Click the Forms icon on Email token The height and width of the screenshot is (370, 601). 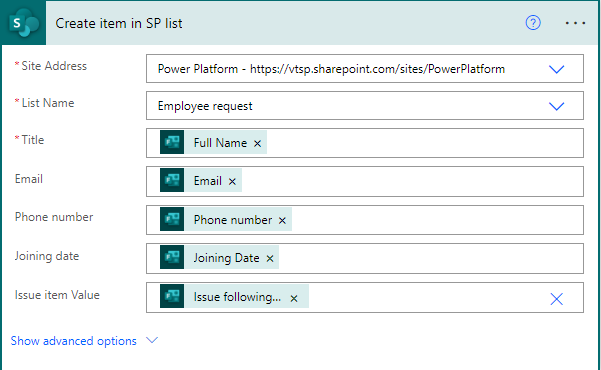[172, 180]
